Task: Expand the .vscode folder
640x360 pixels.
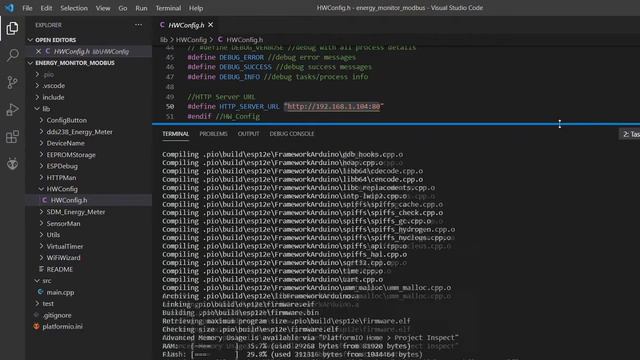Action: pos(38,86)
